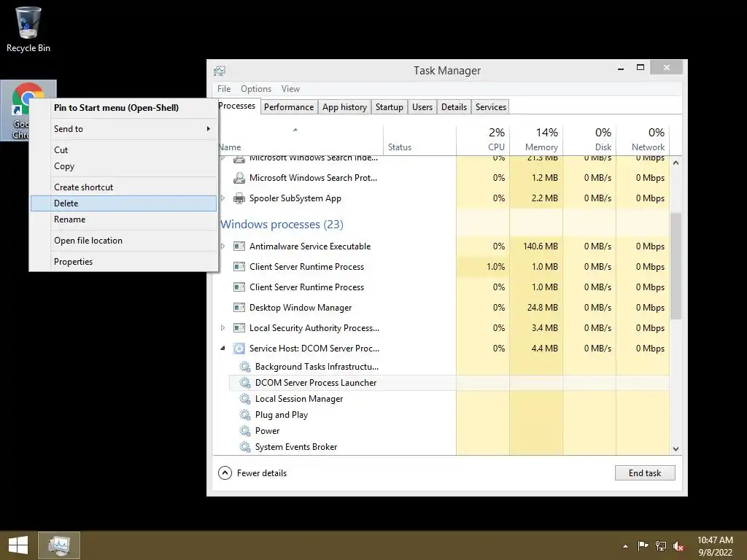Click the Background Tasks Infrastructure gear icon
747x560 pixels.
pyautogui.click(x=245, y=367)
